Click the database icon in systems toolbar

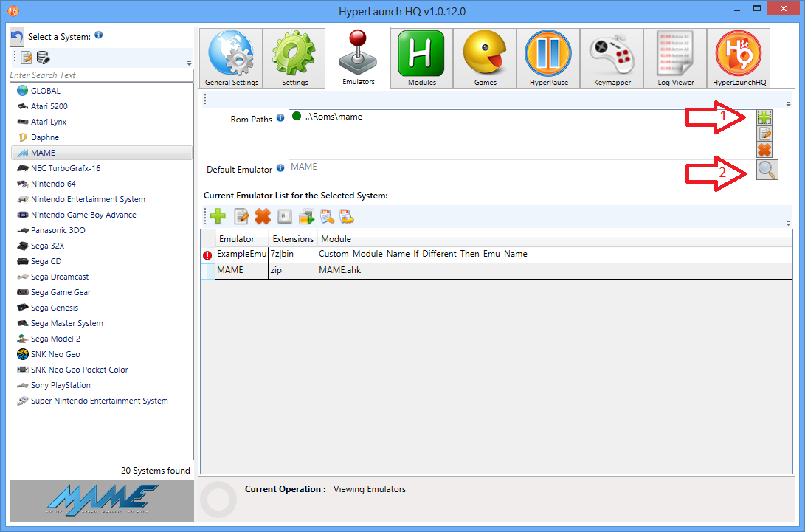[x=43, y=58]
